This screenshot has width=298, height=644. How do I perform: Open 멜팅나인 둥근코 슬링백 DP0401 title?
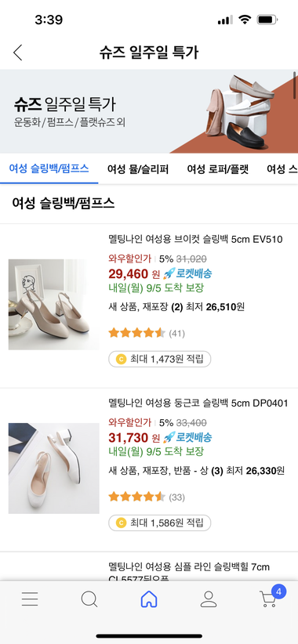[198, 403]
